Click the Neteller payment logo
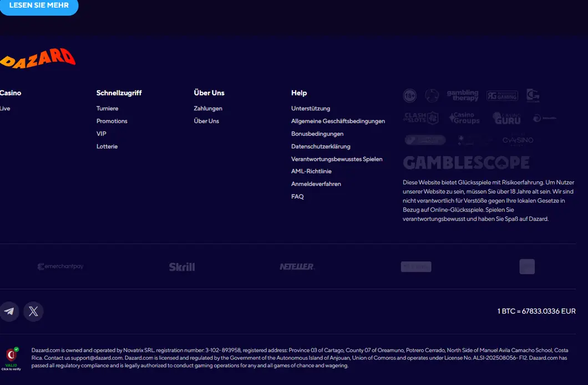Screen dimensions: 588x385 point(297,266)
